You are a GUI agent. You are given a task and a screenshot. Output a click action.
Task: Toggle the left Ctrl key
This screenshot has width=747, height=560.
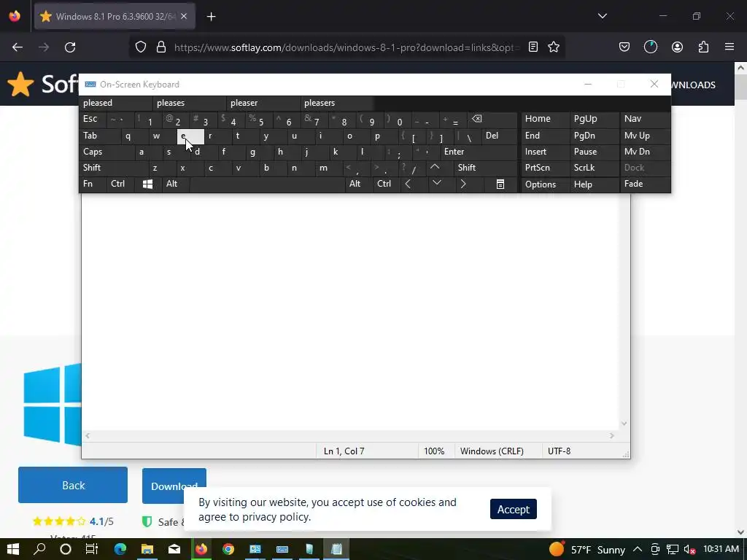tap(120, 184)
